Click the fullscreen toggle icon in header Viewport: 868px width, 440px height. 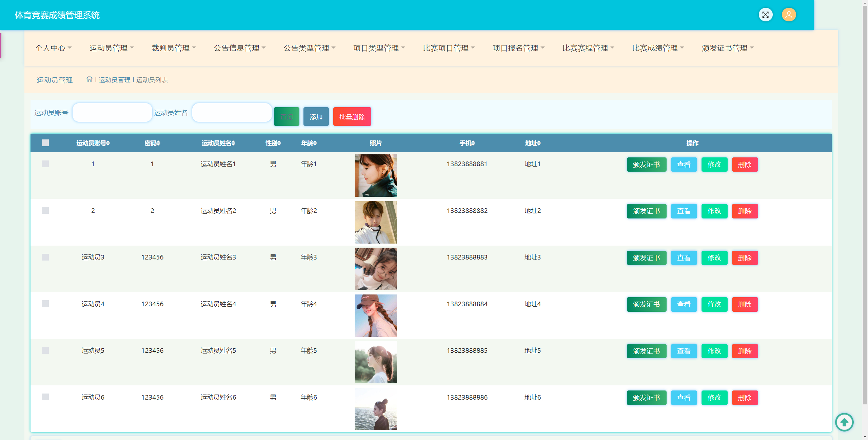(x=765, y=15)
